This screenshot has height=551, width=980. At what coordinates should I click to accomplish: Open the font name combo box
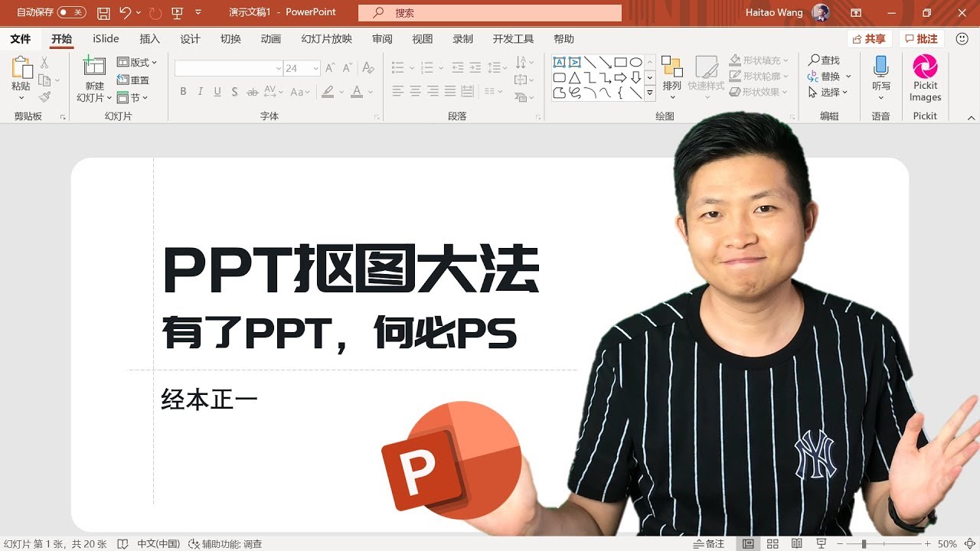coord(229,68)
